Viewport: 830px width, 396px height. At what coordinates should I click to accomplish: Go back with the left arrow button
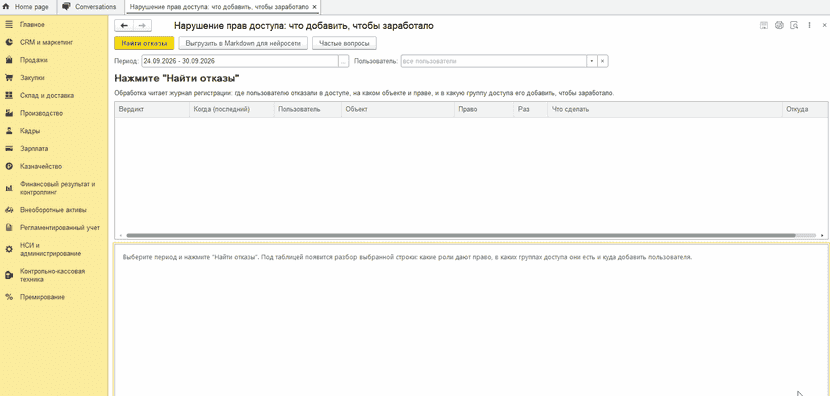pyautogui.click(x=124, y=25)
